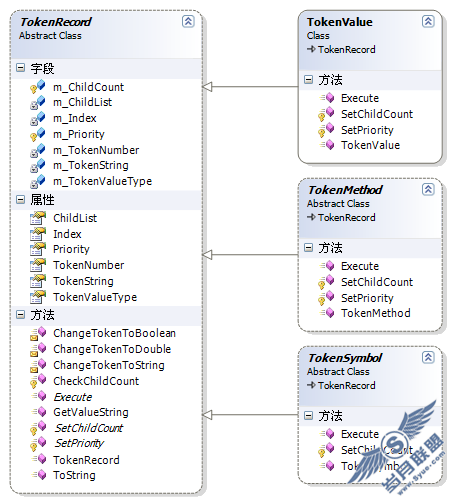Select the TokenMethod class title
Image resolution: width=451 pixels, height=502 pixels.
345,190
